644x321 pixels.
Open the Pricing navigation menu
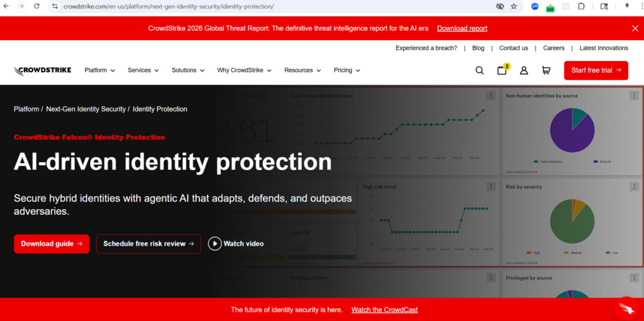coord(347,70)
